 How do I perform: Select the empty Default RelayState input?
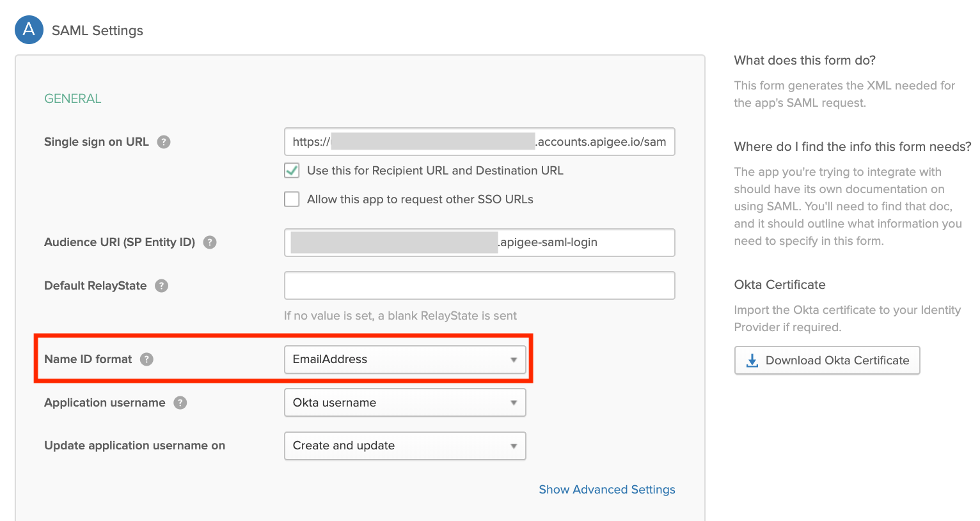point(479,286)
